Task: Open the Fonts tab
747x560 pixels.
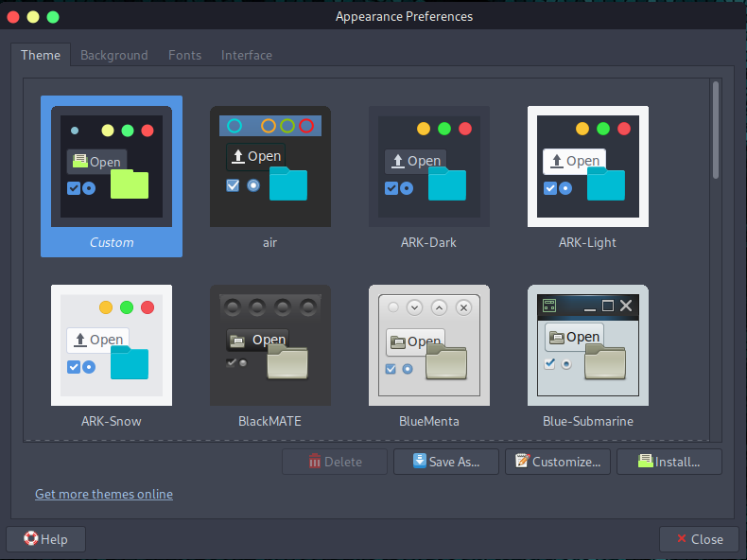Action: click(184, 55)
